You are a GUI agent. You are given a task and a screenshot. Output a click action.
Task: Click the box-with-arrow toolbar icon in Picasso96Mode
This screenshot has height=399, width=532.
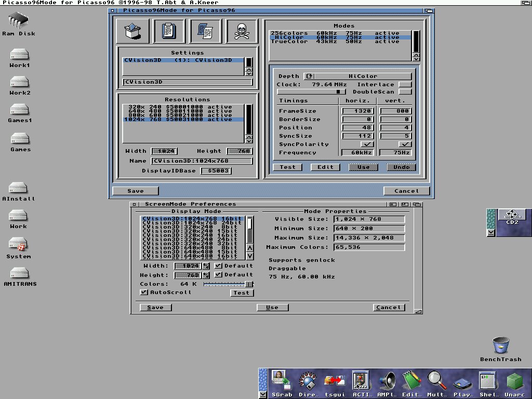[132, 31]
